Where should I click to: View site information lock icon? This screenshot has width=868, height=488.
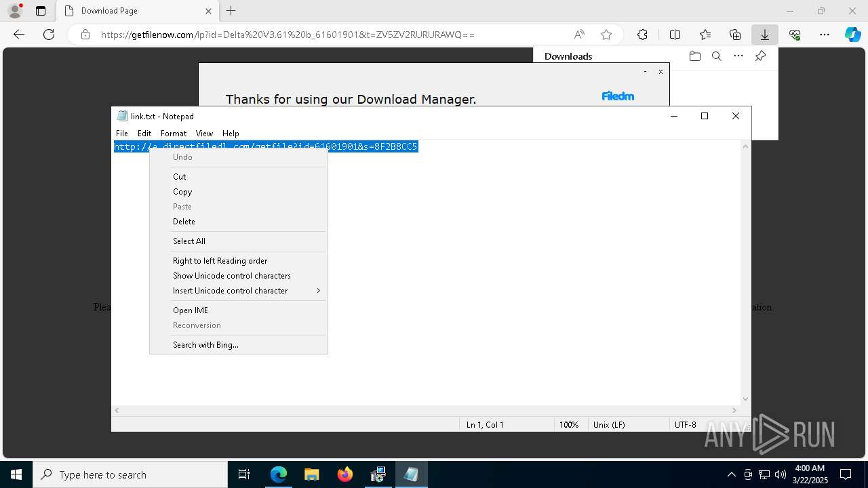(85, 35)
